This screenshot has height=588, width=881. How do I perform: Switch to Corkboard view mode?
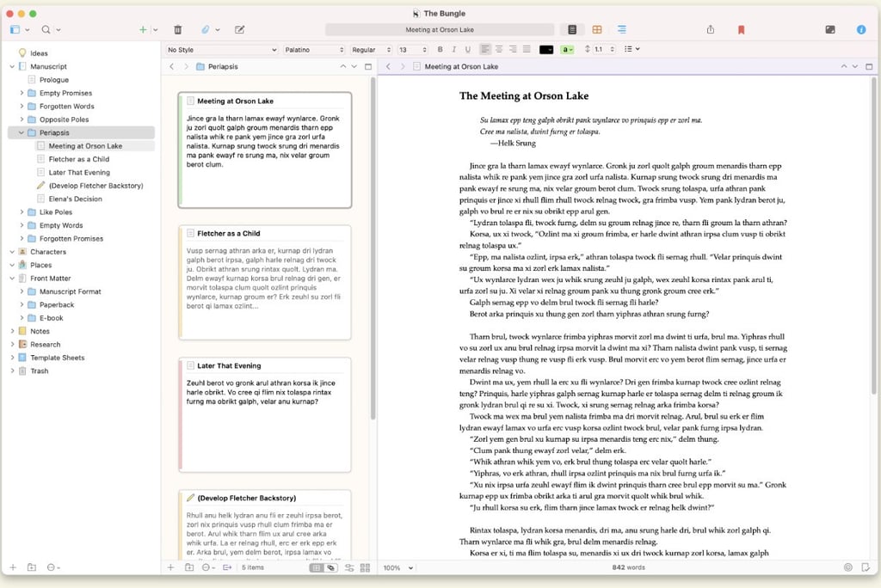coord(597,29)
